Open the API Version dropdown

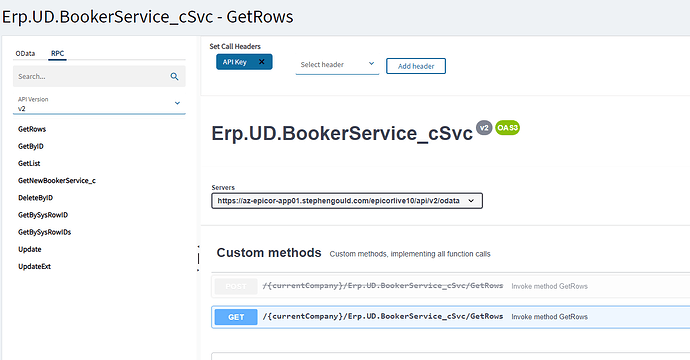click(99, 104)
